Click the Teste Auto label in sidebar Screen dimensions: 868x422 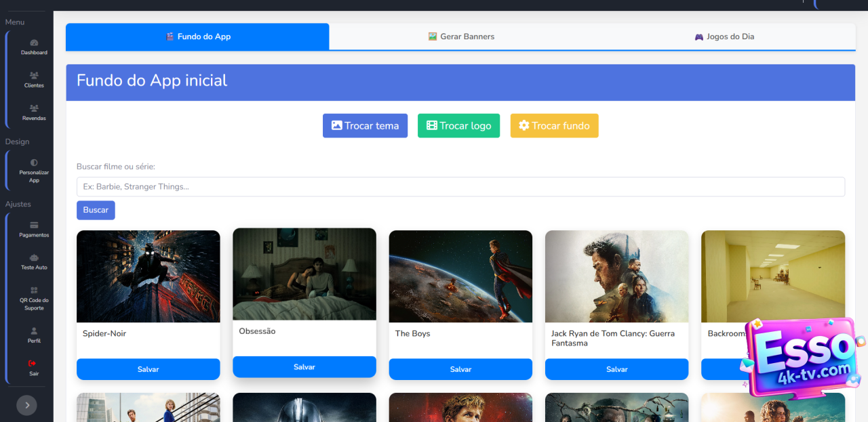click(x=34, y=268)
